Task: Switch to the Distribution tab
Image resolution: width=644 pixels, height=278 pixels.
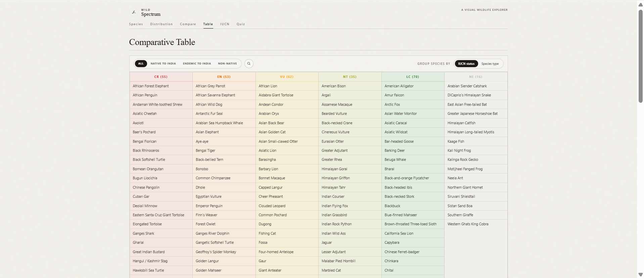Action: coord(162,24)
